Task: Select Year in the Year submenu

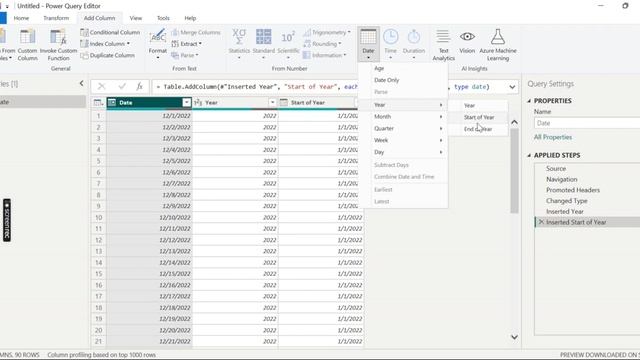Action: [x=478, y=105]
